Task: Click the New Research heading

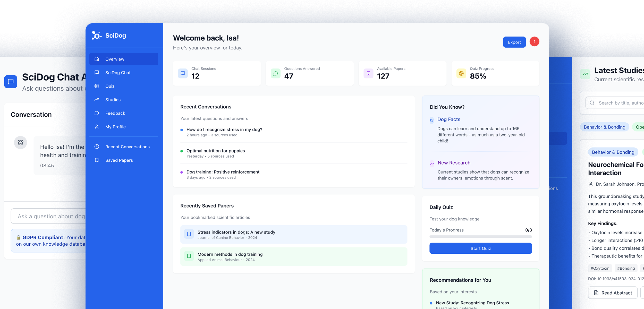Action: pyautogui.click(x=454, y=162)
